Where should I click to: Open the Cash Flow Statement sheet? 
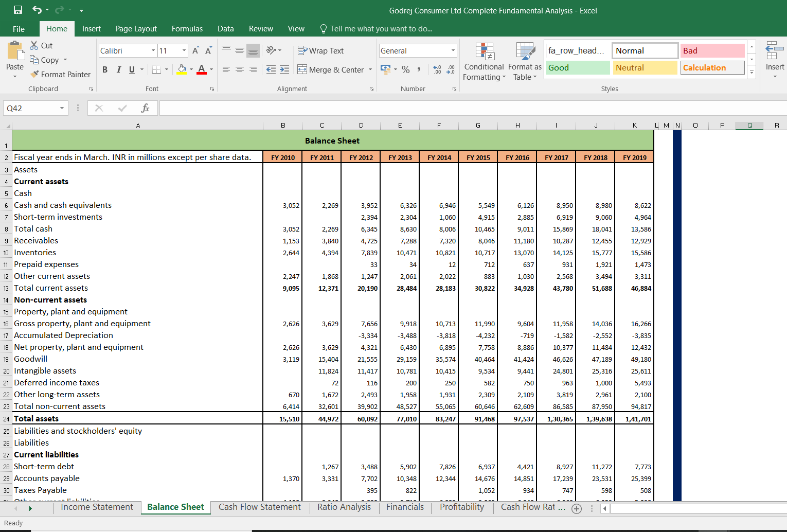260,507
